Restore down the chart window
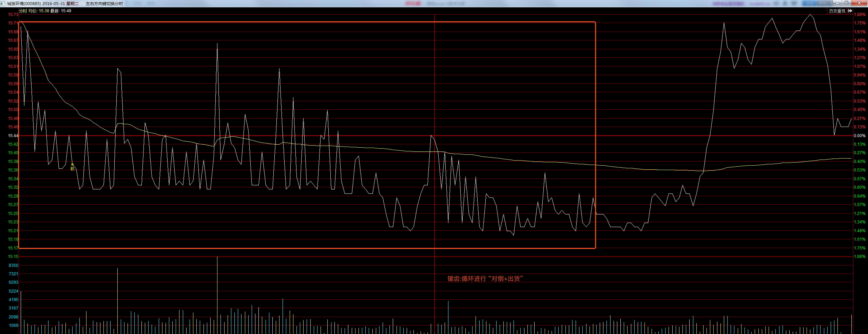The height and width of the screenshot is (334, 868). 846,3
